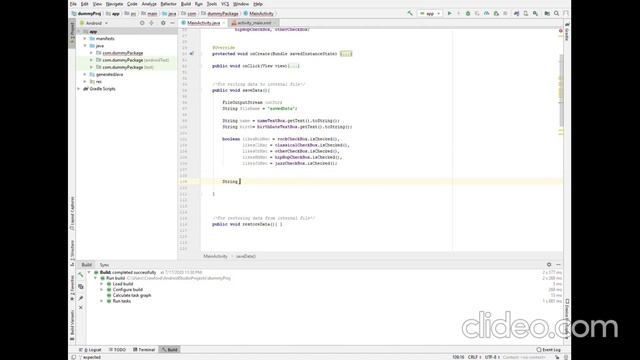Expand the res folder

[85, 82]
